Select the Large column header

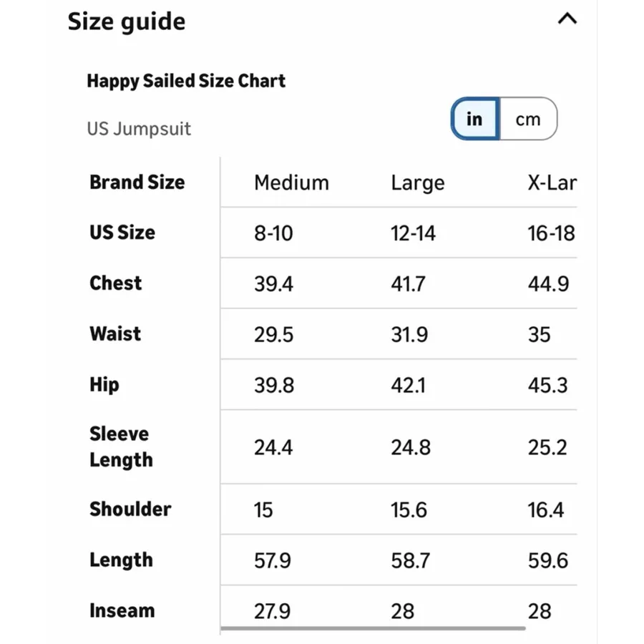[x=418, y=182]
